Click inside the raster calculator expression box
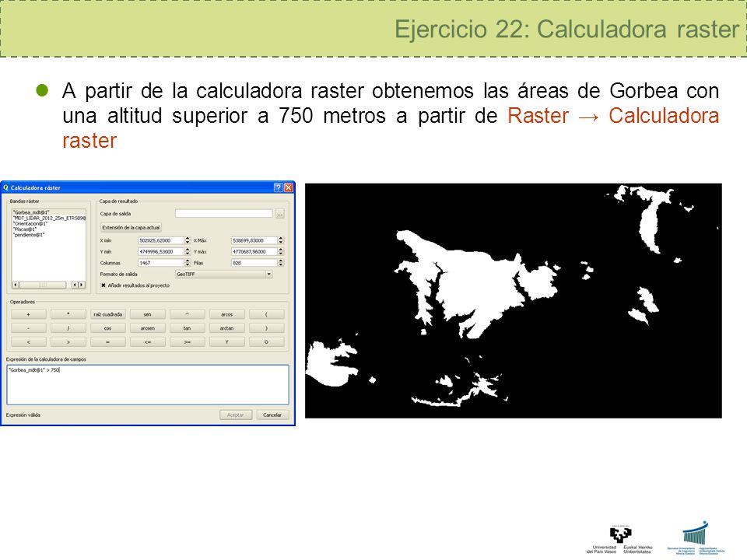 pos(148,385)
